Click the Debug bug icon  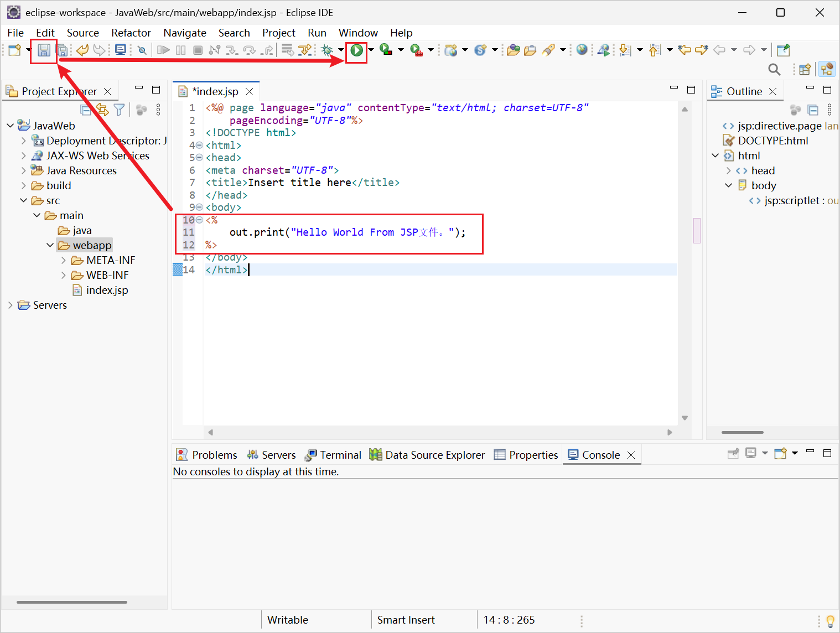327,50
